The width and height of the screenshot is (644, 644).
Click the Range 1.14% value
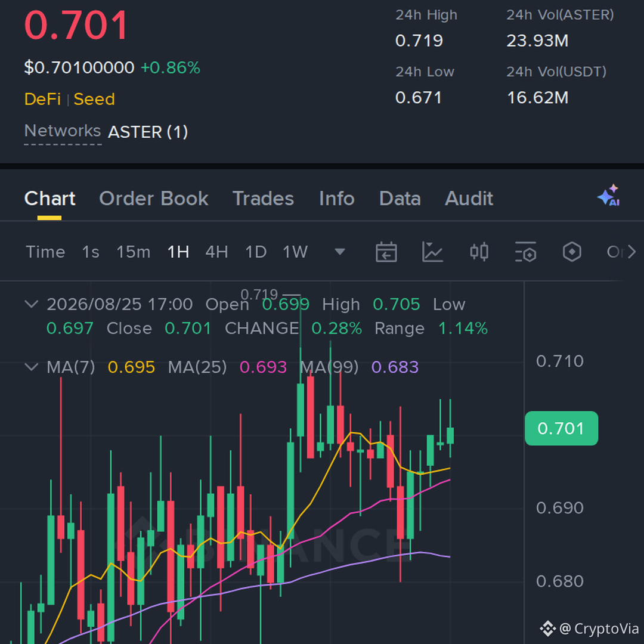click(x=463, y=329)
